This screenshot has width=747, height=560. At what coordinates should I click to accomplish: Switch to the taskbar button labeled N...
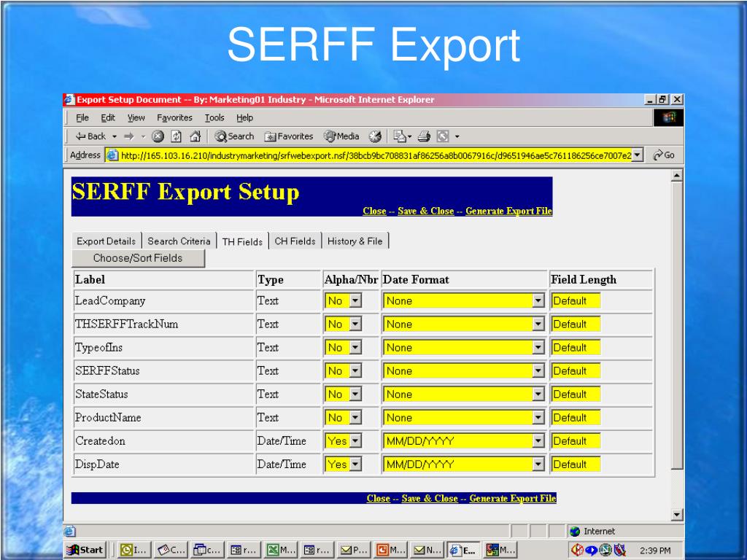pyautogui.click(x=427, y=550)
